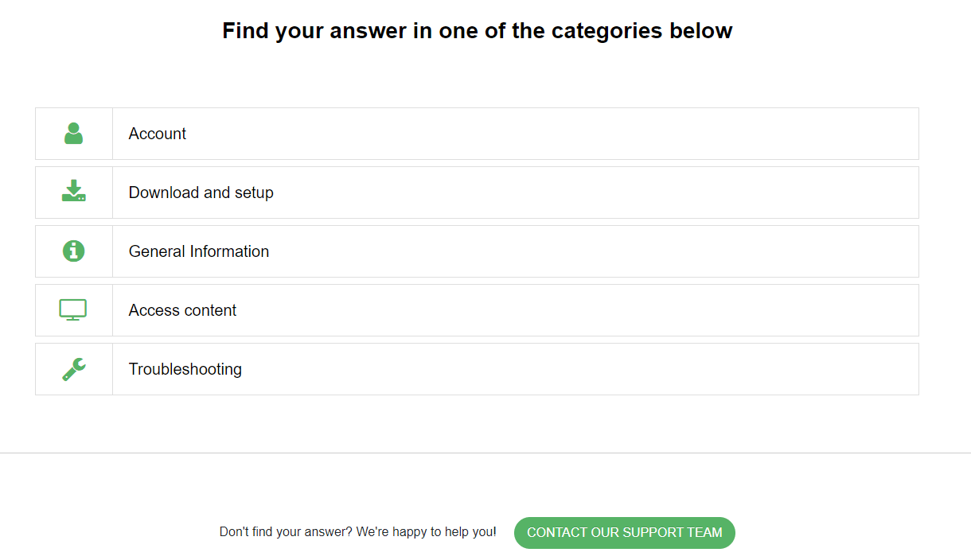
Task: Select the Account label text
Action: tap(158, 134)
